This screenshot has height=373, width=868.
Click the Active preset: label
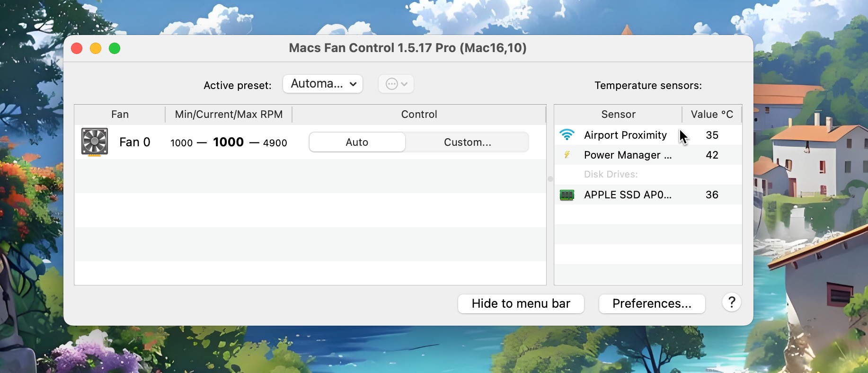coord(238,85)
